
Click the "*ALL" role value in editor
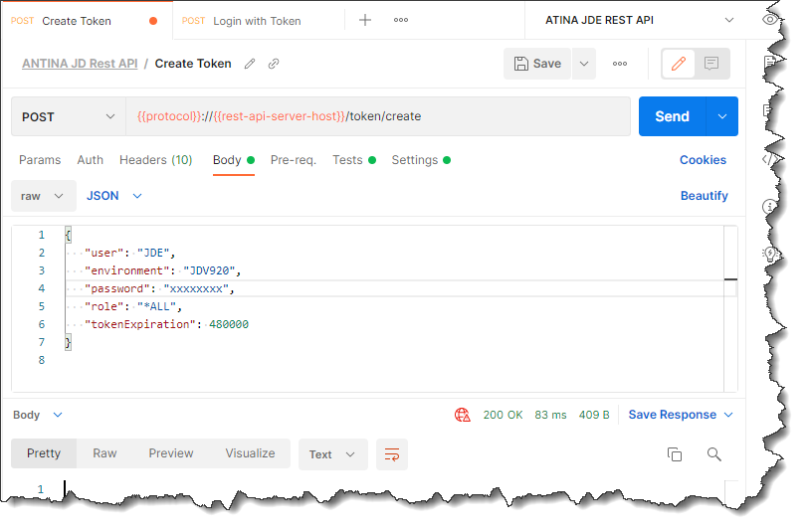point(157,306)
